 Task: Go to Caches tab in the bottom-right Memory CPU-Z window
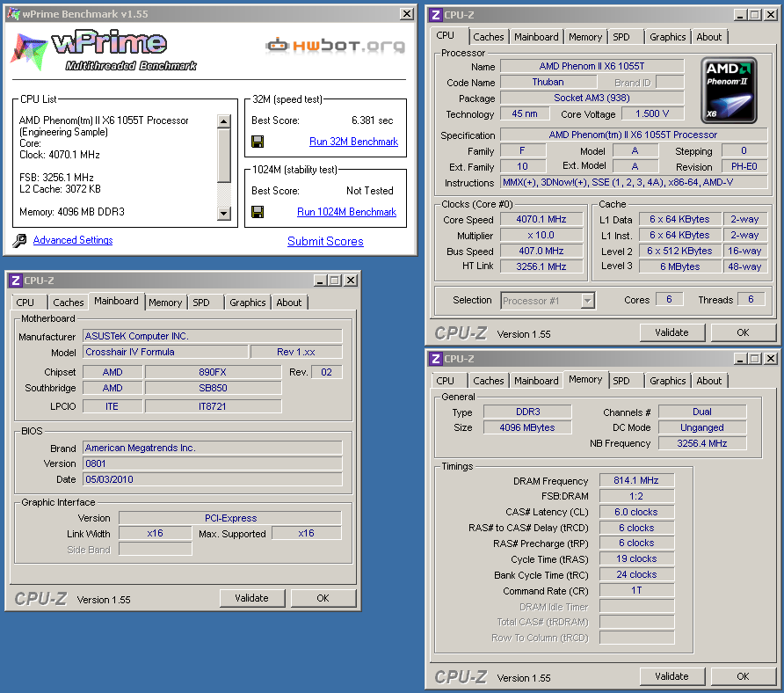[x=489, y=381]
